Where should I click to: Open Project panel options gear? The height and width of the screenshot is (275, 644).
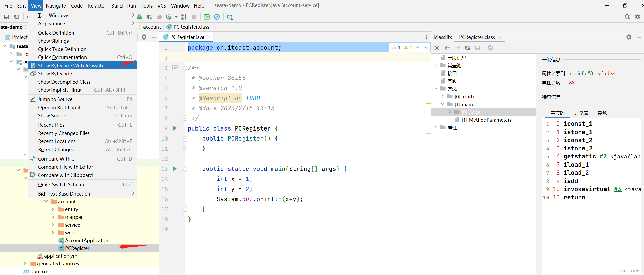tap(144, 37)
